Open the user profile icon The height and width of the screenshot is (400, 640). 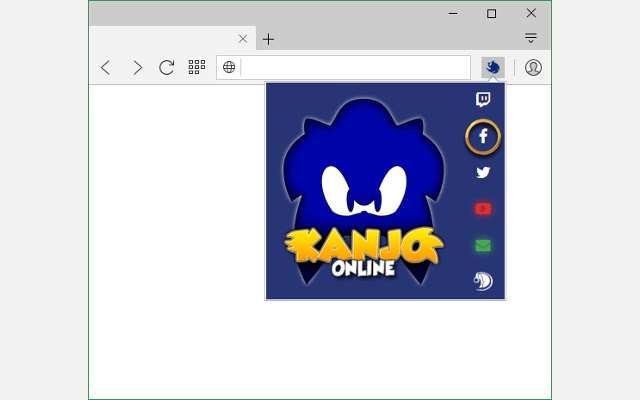point(533,67)
